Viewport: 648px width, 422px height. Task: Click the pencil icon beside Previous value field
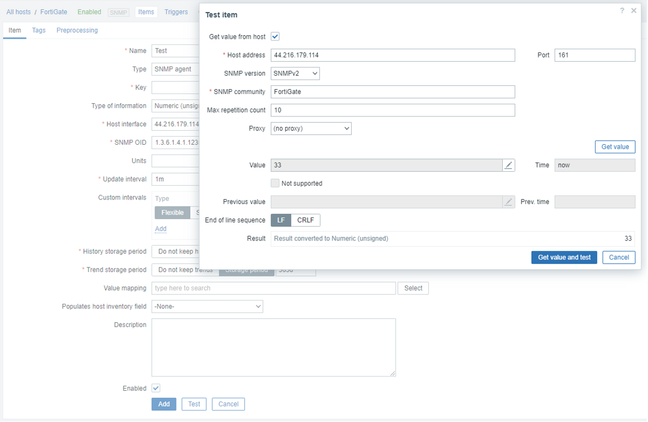pyautogui.click(x=509, y=202)
